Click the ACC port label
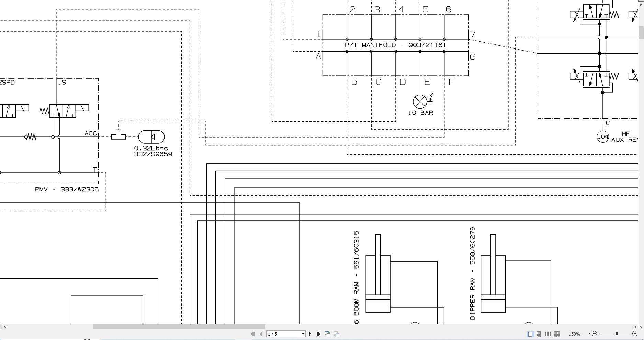Viewport: 644px width, 340px height. [x=91, y=133]
